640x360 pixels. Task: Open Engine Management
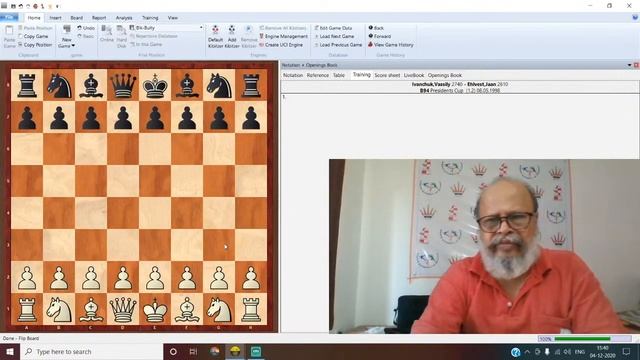point(284,36)
